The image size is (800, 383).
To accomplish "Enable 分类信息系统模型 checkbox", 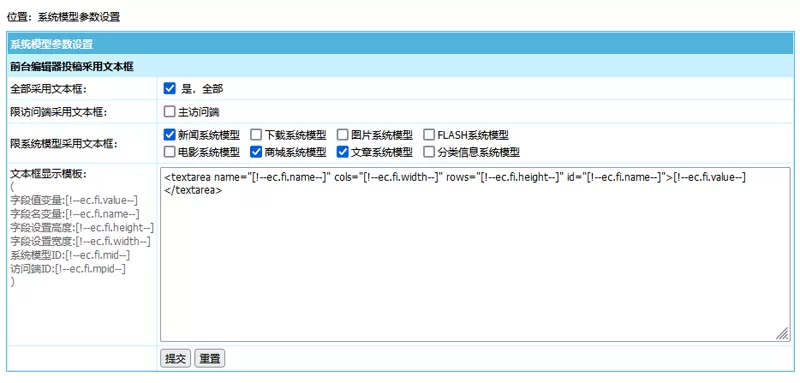I will coord(429,151).
